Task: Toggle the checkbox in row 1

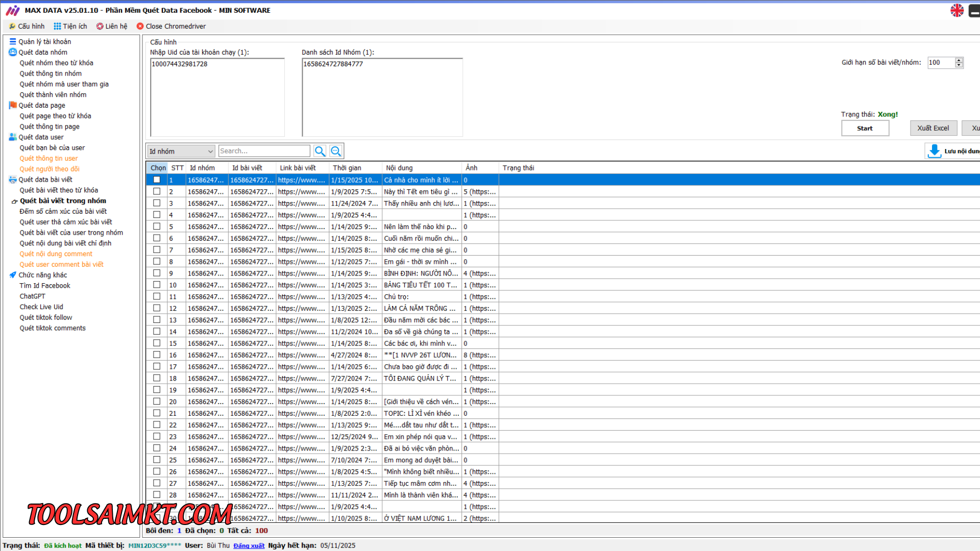Action: [157, 180]
